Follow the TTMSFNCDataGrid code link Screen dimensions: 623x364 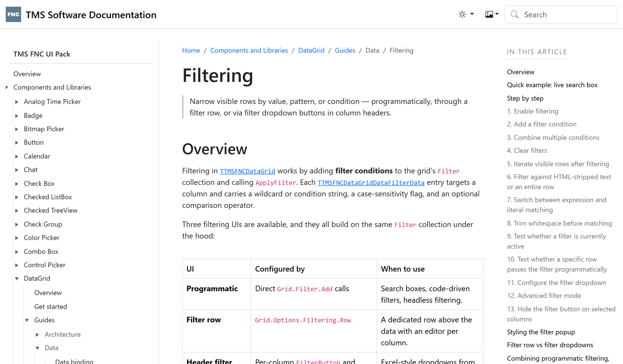click(x=248, y=171)
